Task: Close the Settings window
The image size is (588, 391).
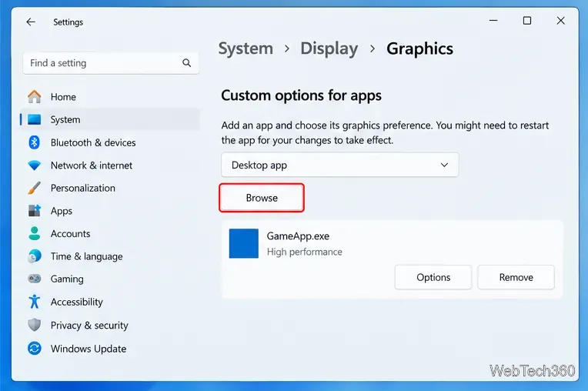Action: point(560,21)
